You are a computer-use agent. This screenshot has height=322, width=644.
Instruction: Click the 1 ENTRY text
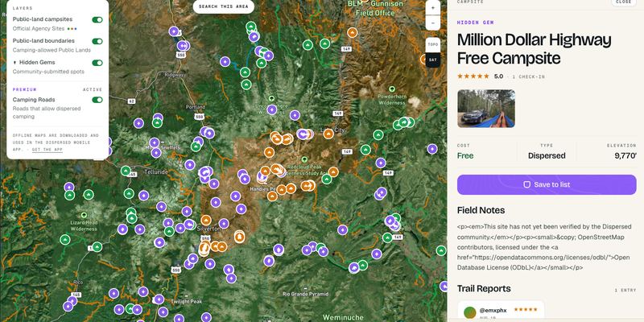point(625,291)
